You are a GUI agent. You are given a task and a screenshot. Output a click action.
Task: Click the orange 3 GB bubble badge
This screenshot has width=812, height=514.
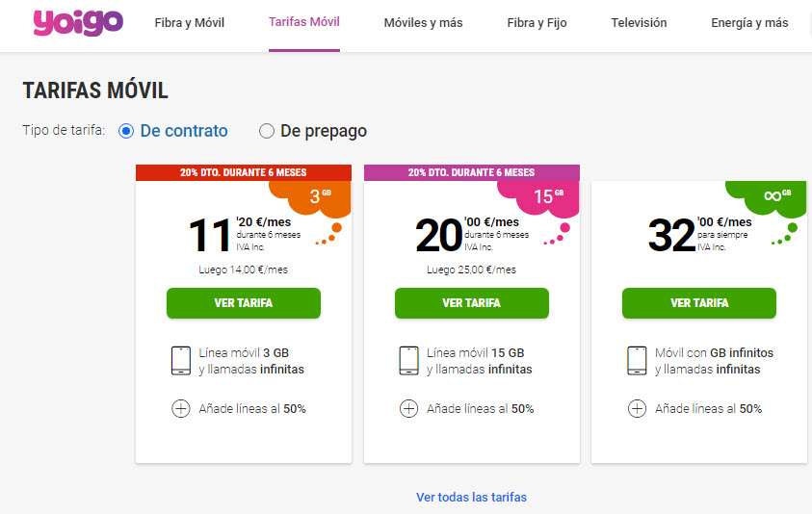click(x=312, y=198)
